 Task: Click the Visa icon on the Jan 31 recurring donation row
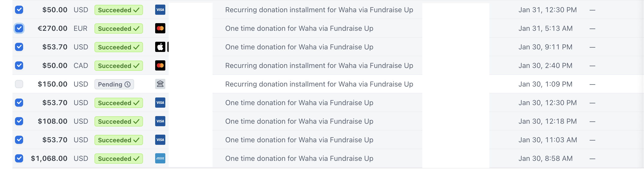coord(160,10)
